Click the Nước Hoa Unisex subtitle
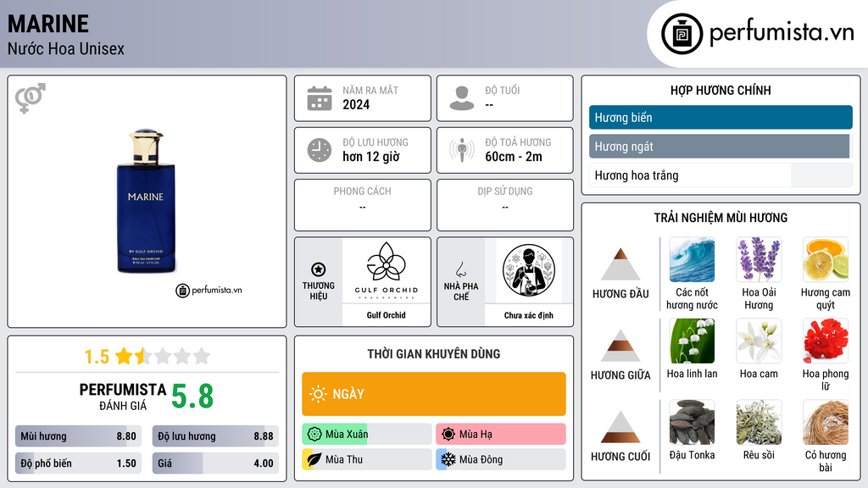Viewport: 868px width, 488px height. coord(66,48)
